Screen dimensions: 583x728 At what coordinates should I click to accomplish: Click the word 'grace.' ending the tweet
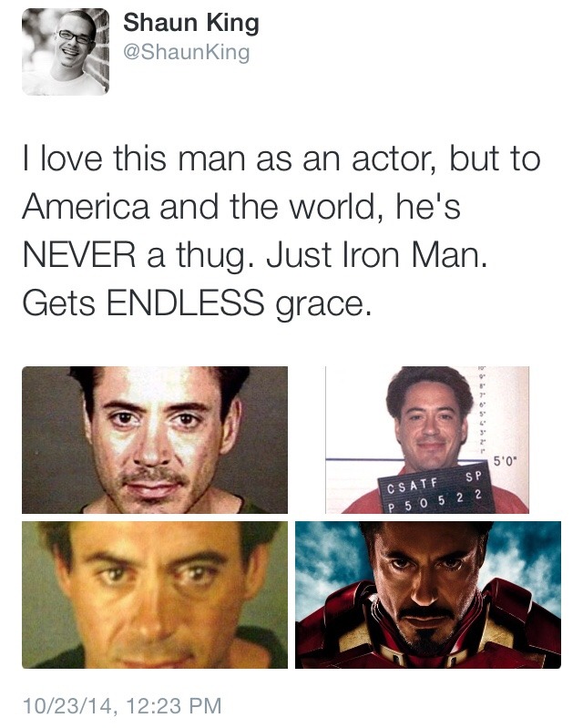tap(324, 304)
